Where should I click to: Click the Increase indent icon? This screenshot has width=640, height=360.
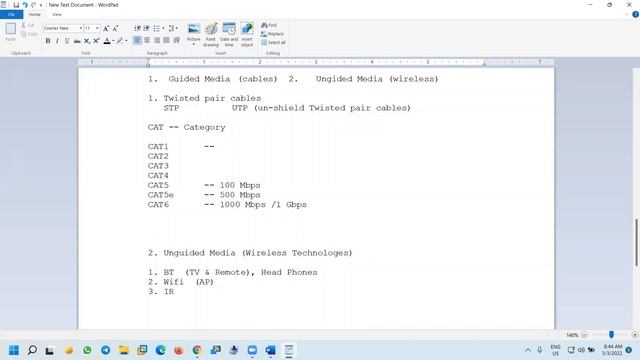pos(146,28)
